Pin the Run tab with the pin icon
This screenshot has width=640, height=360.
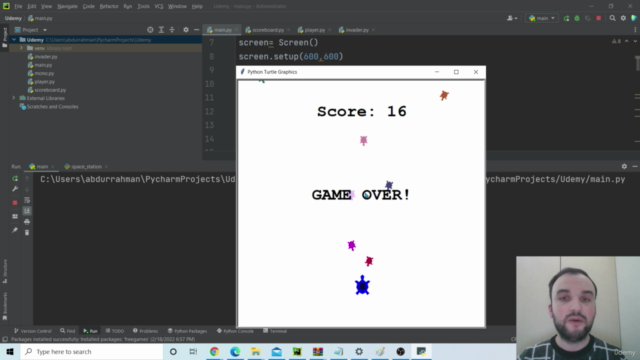click(15, 230)
